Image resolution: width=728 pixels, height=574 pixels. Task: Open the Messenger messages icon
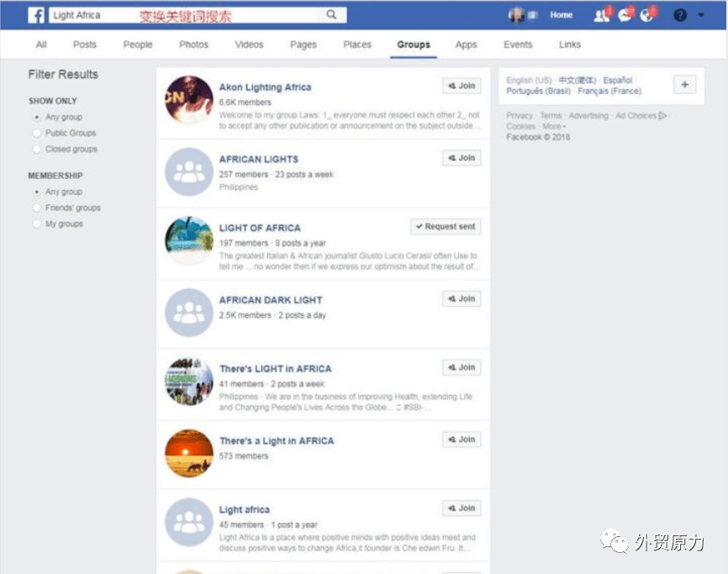(x=625, y=16)
